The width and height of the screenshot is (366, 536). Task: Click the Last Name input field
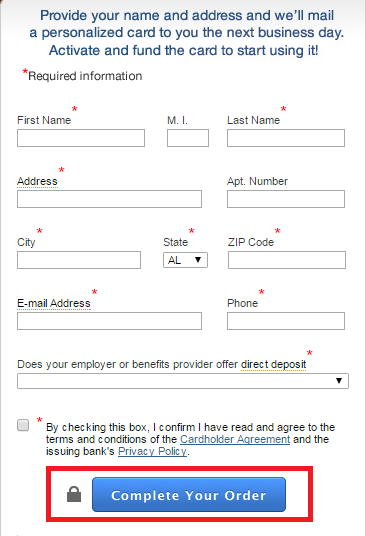(286, 138)
